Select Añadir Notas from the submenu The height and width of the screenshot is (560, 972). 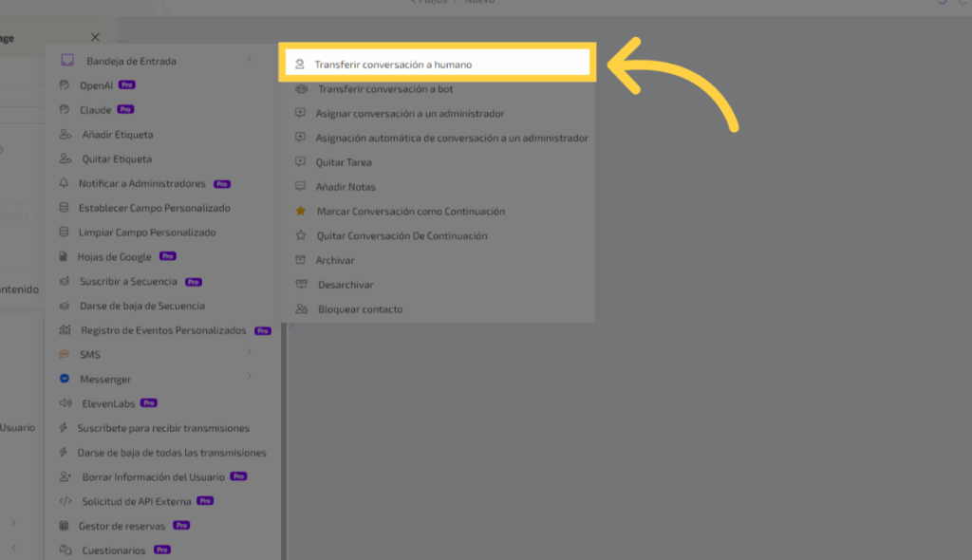coord(346,187)
